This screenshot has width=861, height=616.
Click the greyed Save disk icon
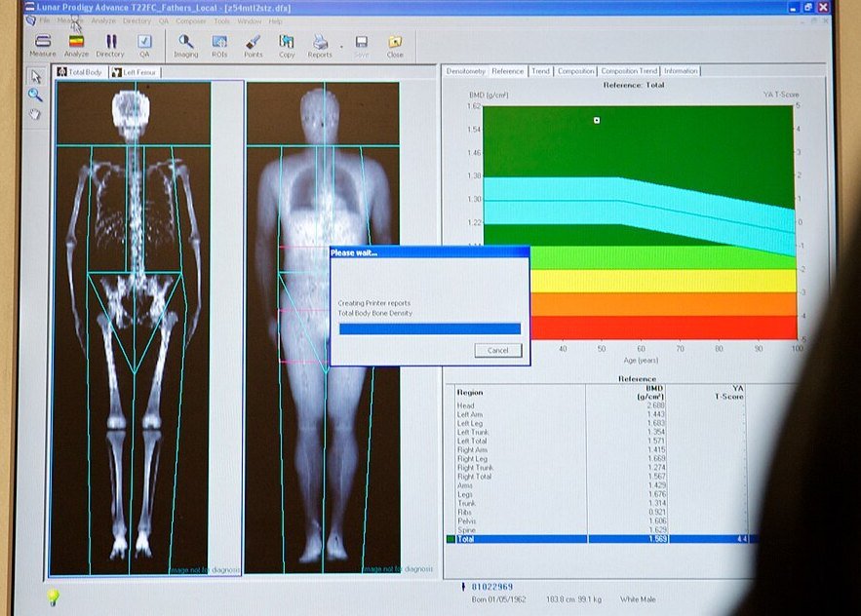[362, 46]
